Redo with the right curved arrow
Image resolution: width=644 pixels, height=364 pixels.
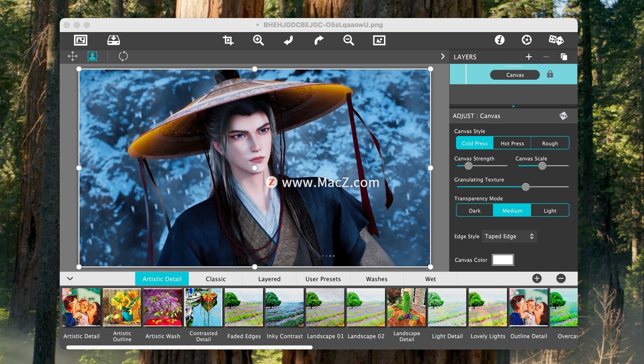pos(319,40)
